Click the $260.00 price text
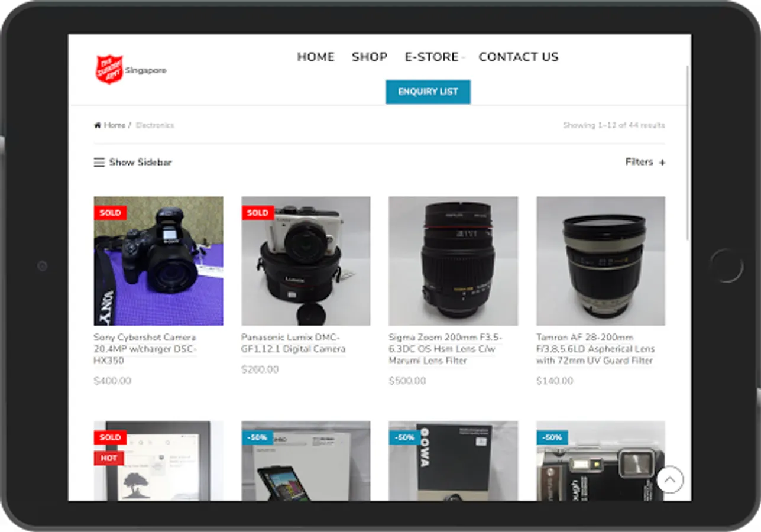Image resolution: width=761 pixels, height=532 pixels. pyautogui.click(x=260, y=369)
